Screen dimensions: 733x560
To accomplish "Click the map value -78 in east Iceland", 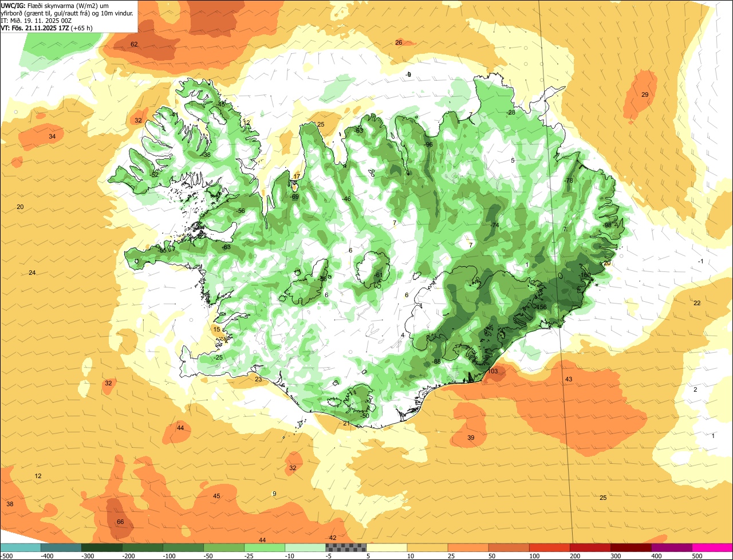I will click(x=568, y=180).
